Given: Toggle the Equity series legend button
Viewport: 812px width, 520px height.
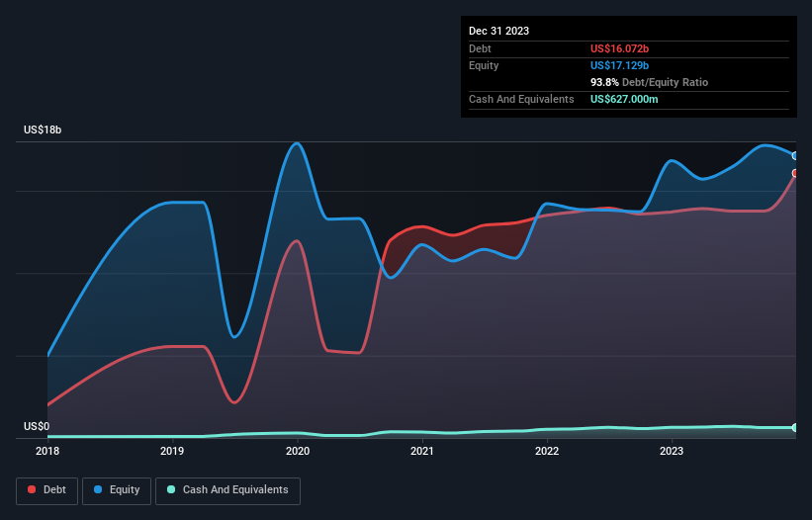Looking at the screenshot, I should click(x=117, y=490).
